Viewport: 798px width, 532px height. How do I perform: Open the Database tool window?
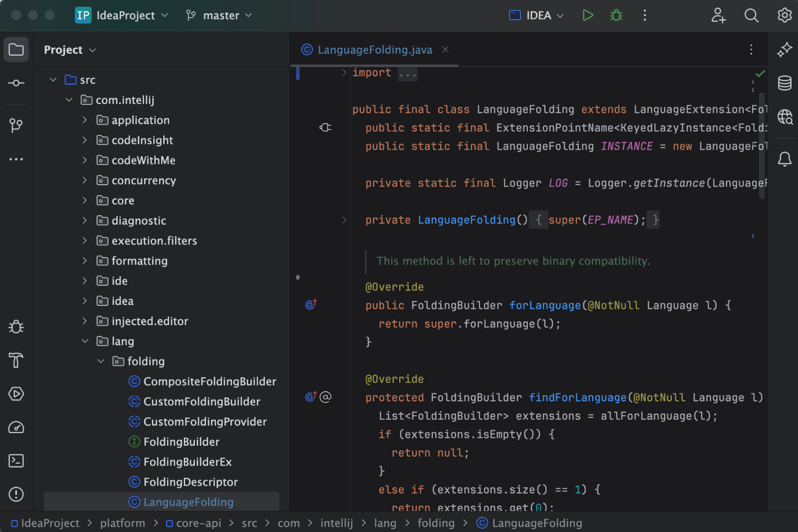(785, 83)
